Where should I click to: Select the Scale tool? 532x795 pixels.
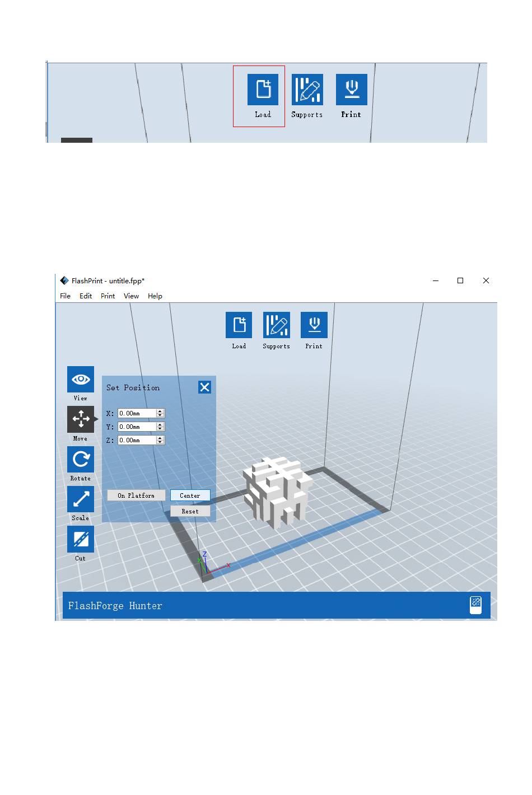pyautogui.click(x=81, y=499)
